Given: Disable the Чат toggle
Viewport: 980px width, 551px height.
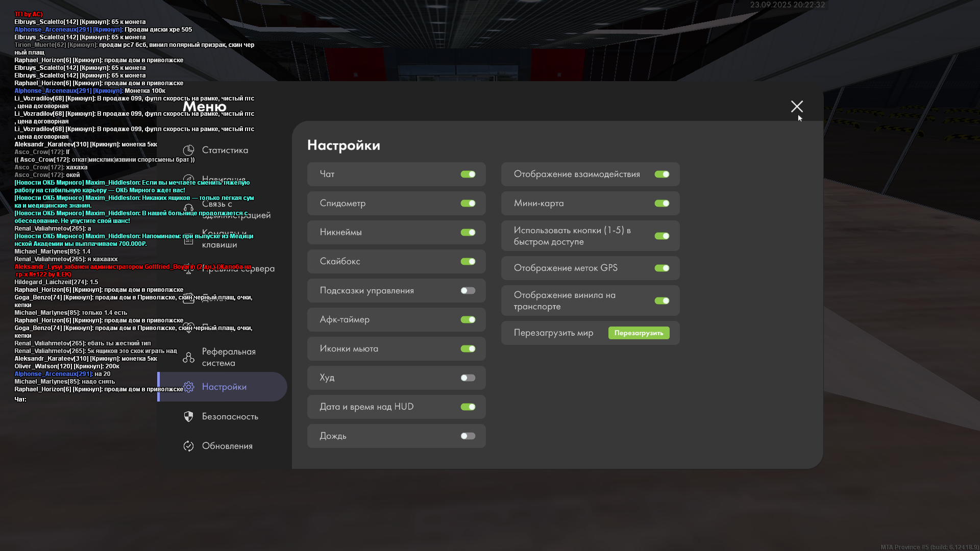Looking at the screenshot, I should point(468,174).
